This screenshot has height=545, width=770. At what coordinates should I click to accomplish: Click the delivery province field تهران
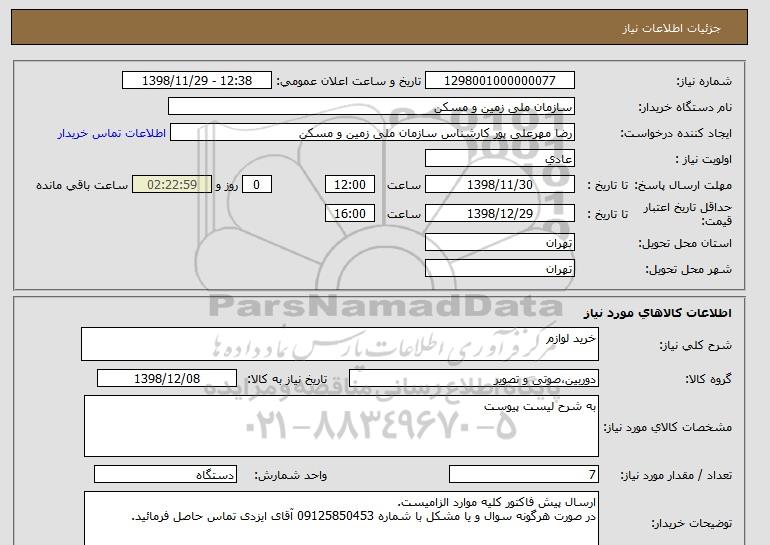[x=499, y=243]
